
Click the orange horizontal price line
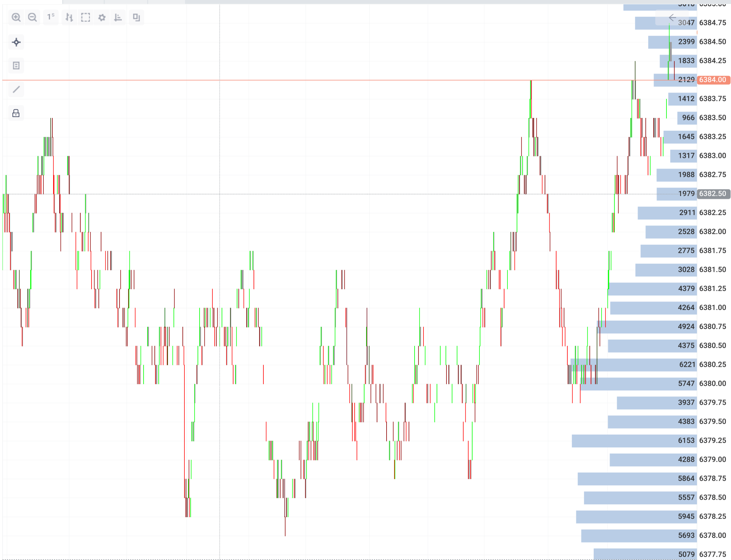pos(333,80)
